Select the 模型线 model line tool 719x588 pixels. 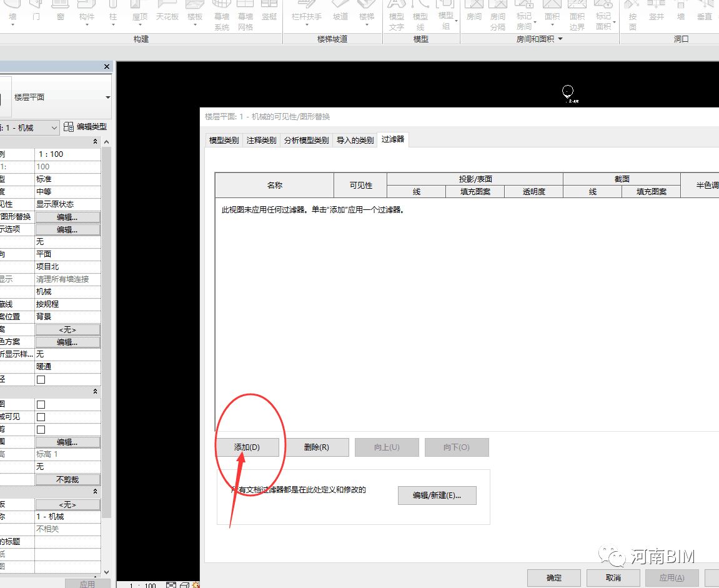[x=420, y=16]
